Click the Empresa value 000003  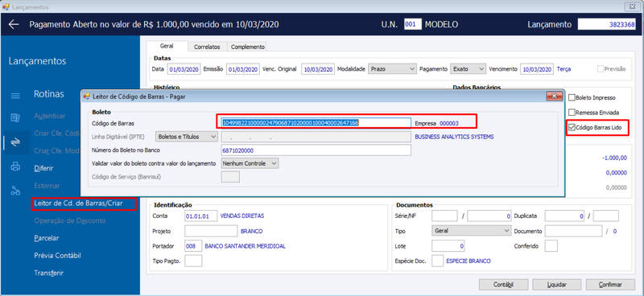[449, 123]
